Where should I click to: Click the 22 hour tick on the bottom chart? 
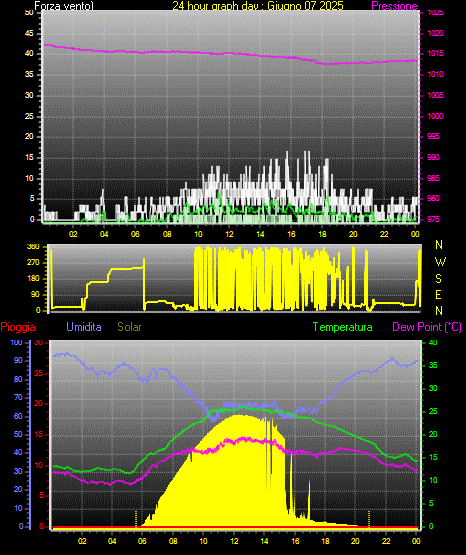(386, 541)
